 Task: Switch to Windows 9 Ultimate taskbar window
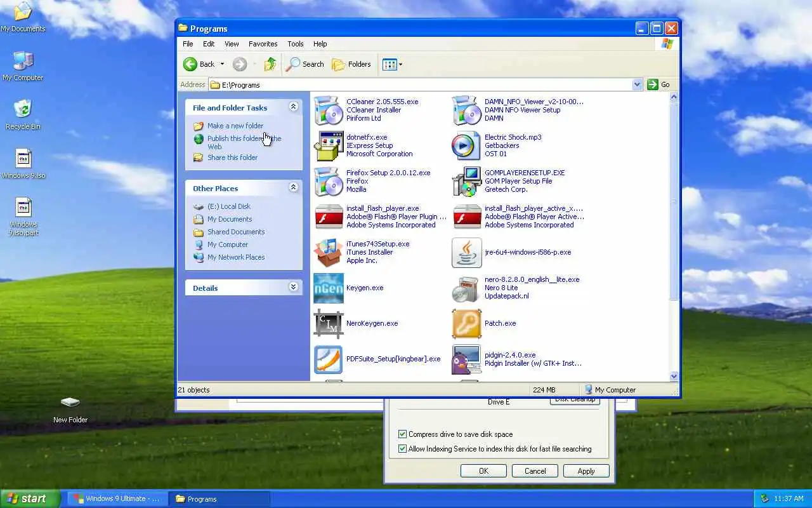pos(117,498)
